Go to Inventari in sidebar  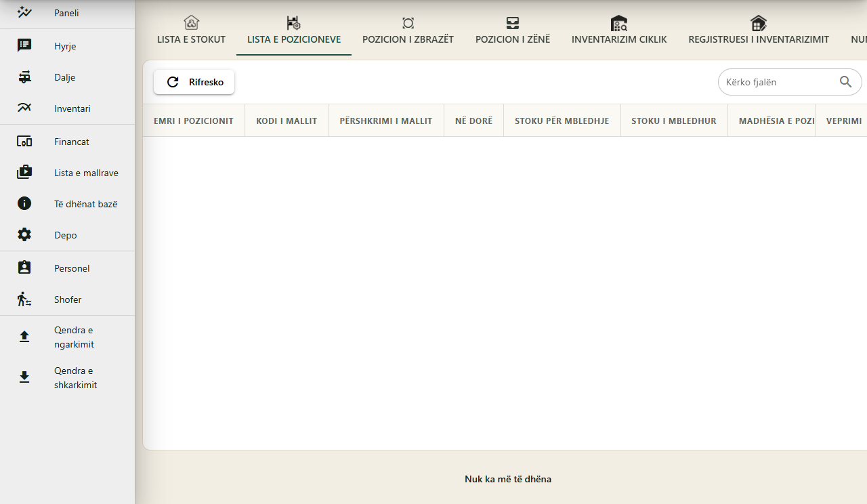pyautogui.click(x=67, y=108)
